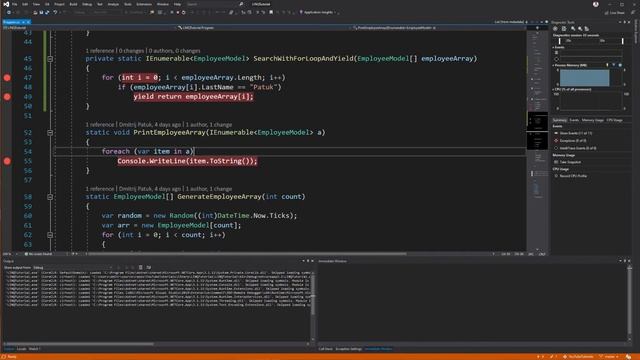The height and width of the screenshot is (360, 640).
Task: Click the Stop Debugging red square icon
Action: [x=178, y=12]
